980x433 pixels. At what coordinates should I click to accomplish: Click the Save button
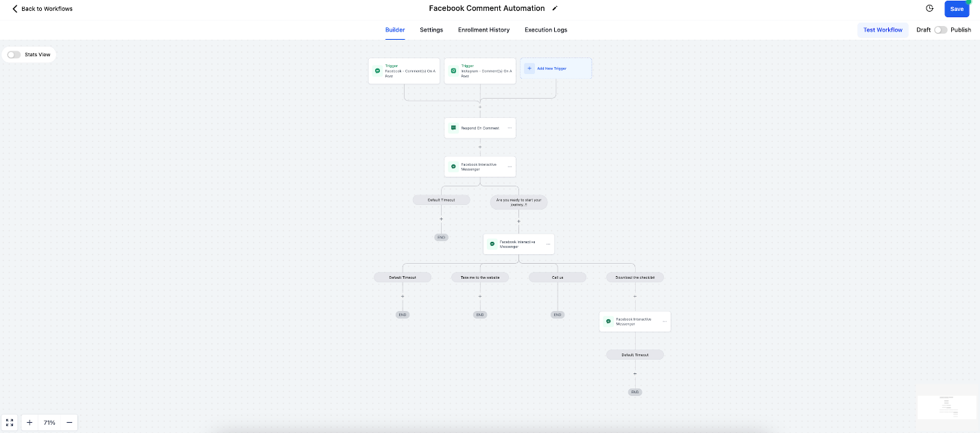[957, 9]
